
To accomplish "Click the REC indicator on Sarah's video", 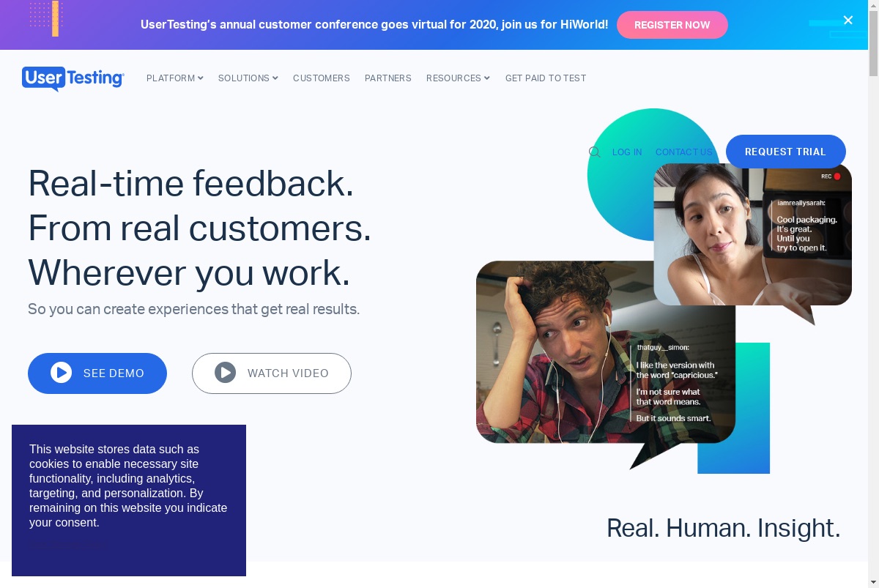I will [x=831, y=176].
